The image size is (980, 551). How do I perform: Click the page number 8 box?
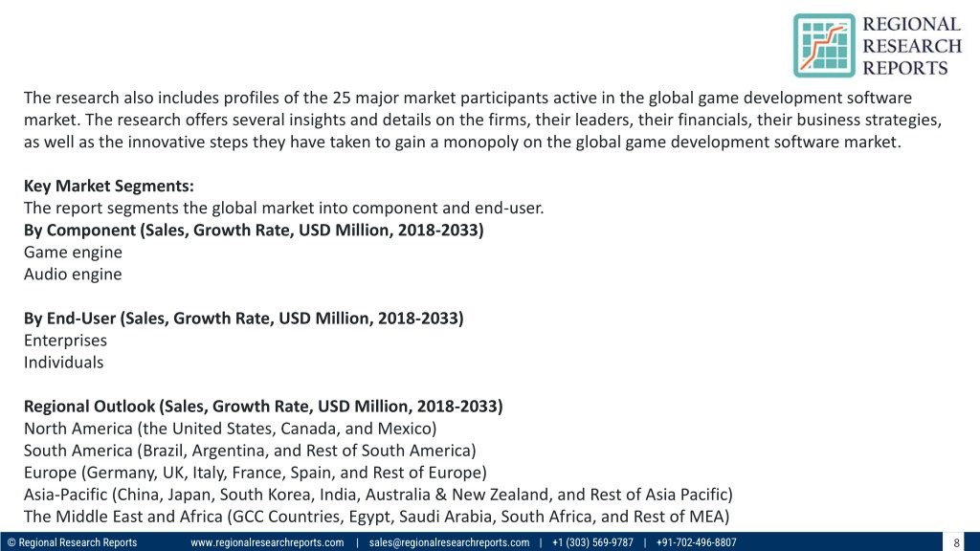pos(956,542)
